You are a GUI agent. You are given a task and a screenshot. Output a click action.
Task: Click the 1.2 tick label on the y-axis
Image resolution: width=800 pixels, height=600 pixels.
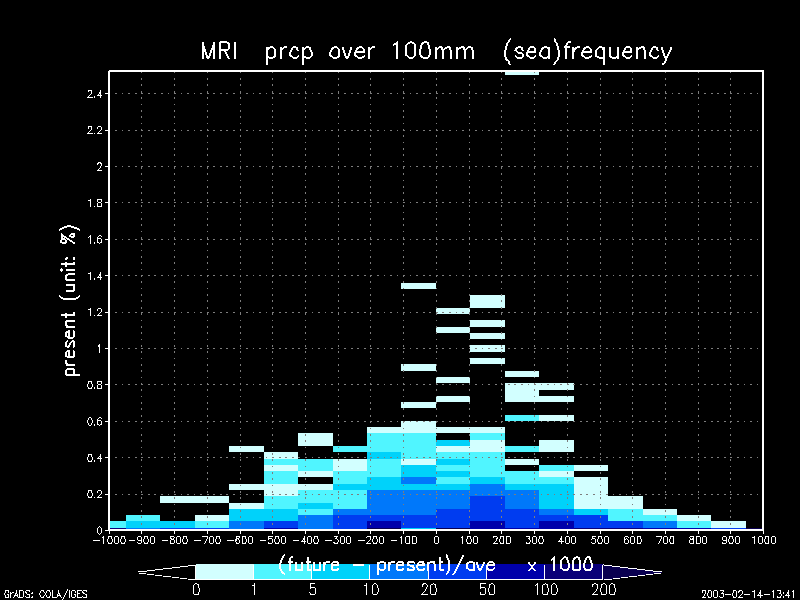(96, 312)
